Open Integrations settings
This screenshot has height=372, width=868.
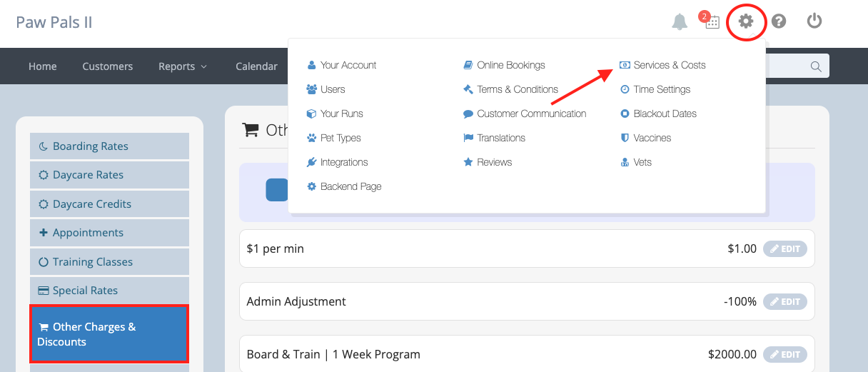[337, 162]
